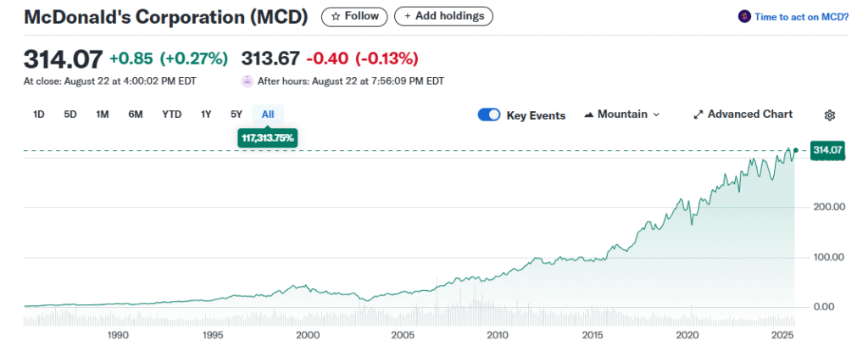Select the All time range
The image size is (868, 346).
click(268, 114)
